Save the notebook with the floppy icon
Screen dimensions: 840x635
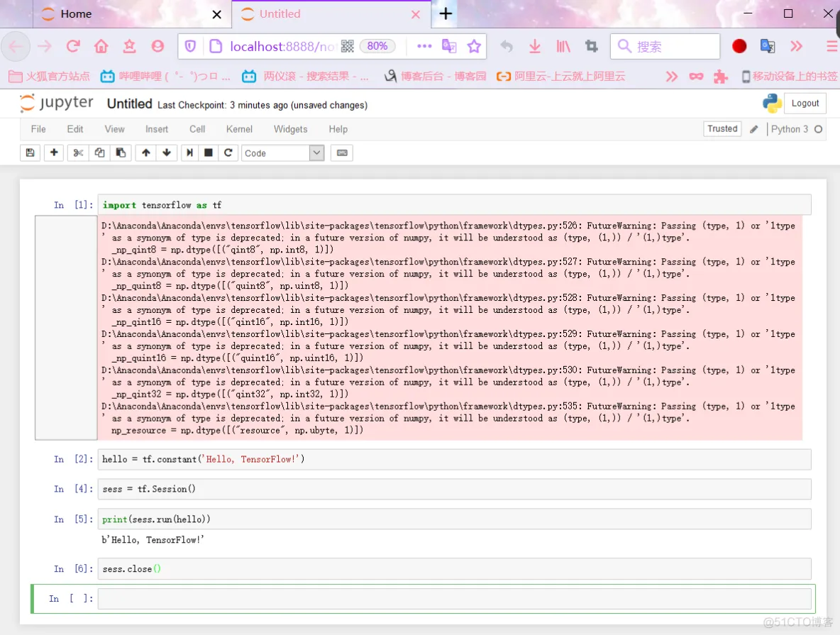click(31, 153)
